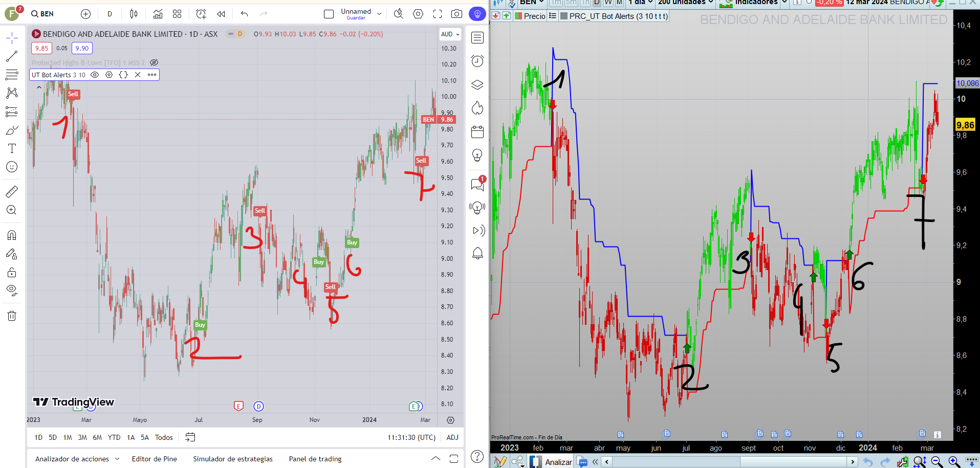Expand the layout management dropdown arrow
This screenshot has width=980, height=468.
coord(379,14)
